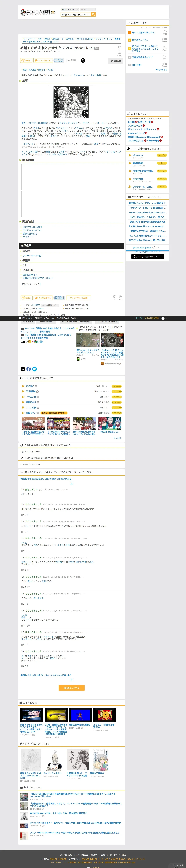This screenshot has height=868, width=186.
Task: Jump to 掲示板 in the table of contents
Action: (x=50, y=70)
